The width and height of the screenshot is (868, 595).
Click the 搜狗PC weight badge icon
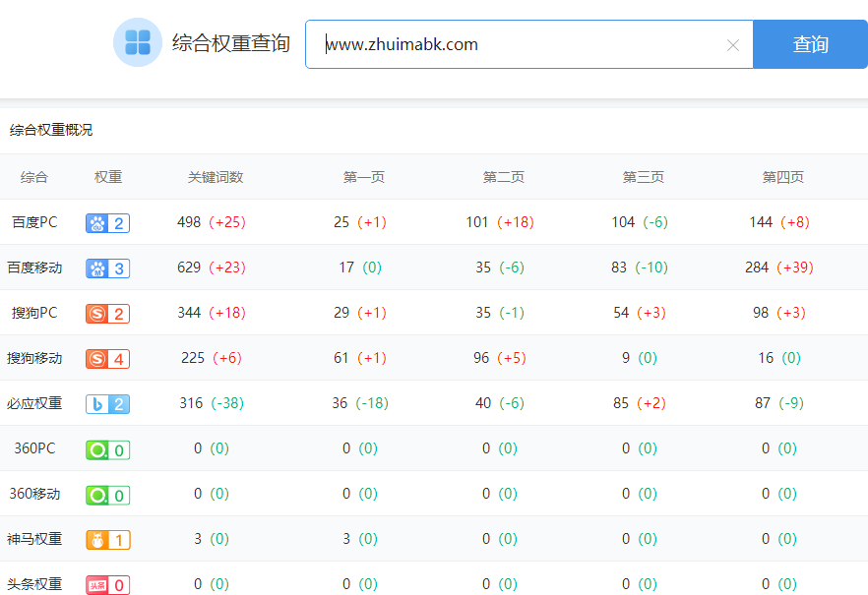108,314
